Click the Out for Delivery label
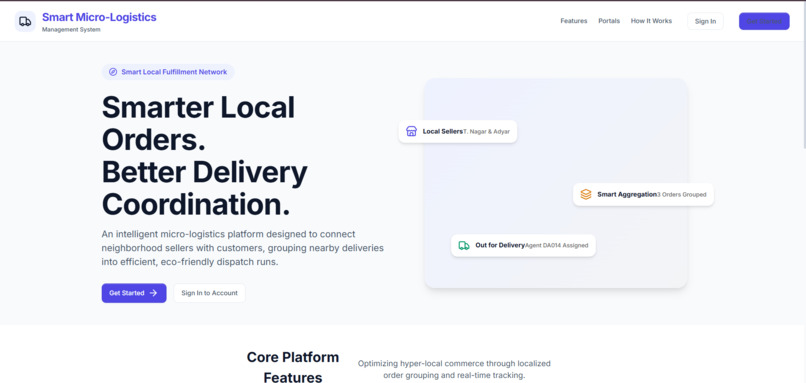Screen dimensions: 806x383 coord(500,245)
